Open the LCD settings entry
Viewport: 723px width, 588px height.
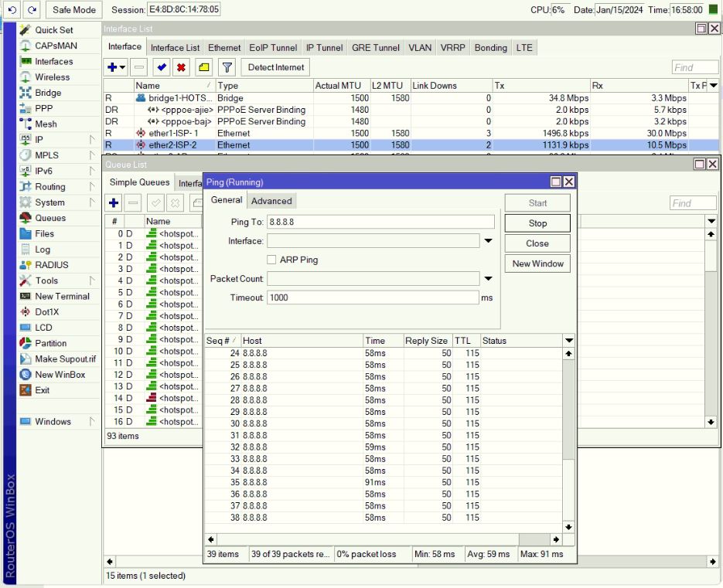(43, 328)
